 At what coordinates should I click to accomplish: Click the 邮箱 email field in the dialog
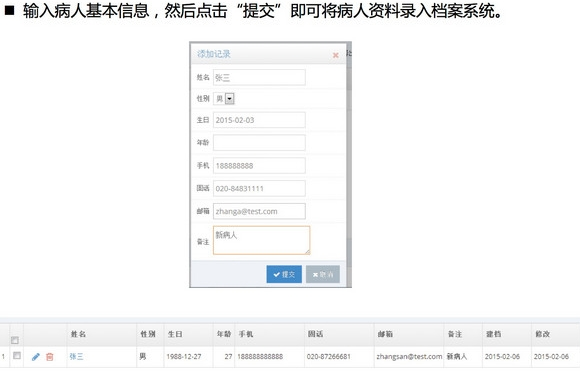tap(259, 211)
